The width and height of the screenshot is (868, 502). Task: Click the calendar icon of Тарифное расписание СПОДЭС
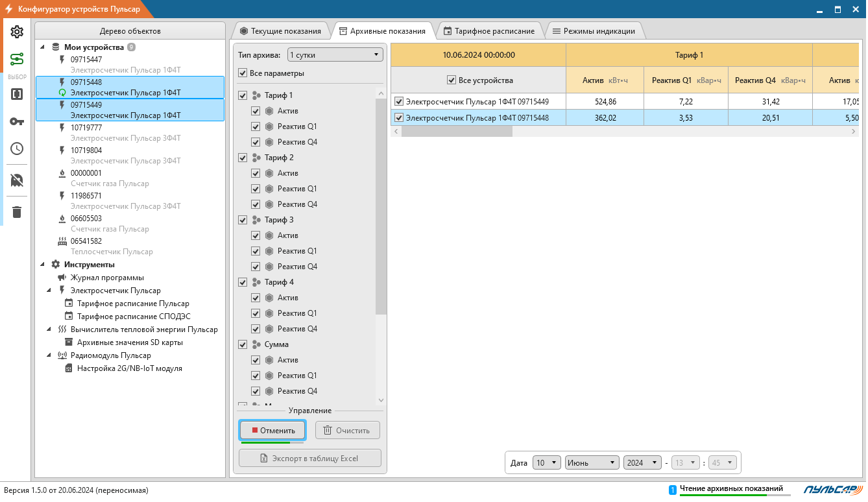click(x=69, y=317)
